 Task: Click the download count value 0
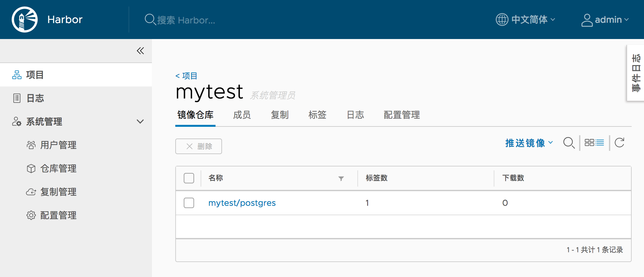505,203
